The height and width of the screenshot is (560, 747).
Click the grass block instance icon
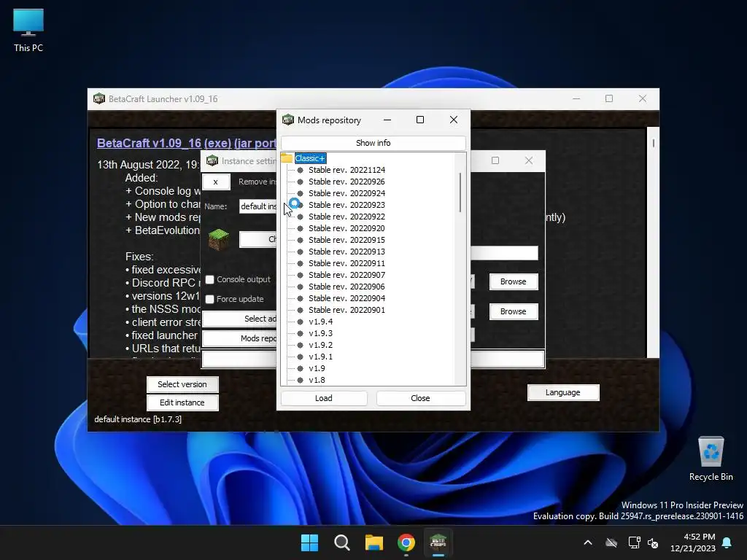[219, 239]
